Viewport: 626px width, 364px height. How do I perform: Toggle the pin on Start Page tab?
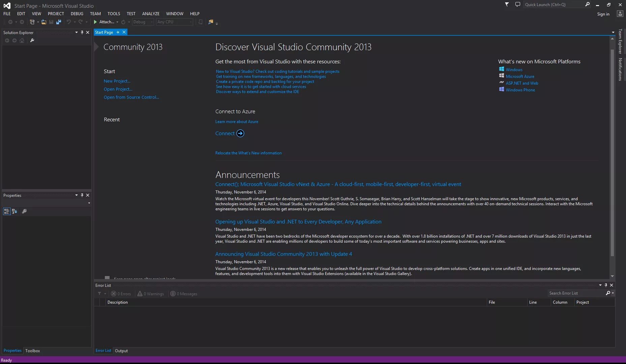118,32
